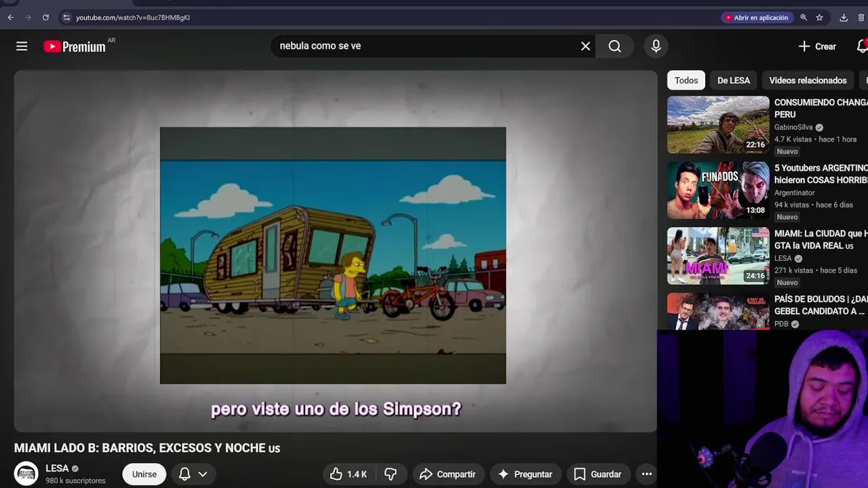Open GabinoSilva channel name
Image resolution: width=868 pixels, height=488 pixels.
pyautogui.click(x=793, y=127)
